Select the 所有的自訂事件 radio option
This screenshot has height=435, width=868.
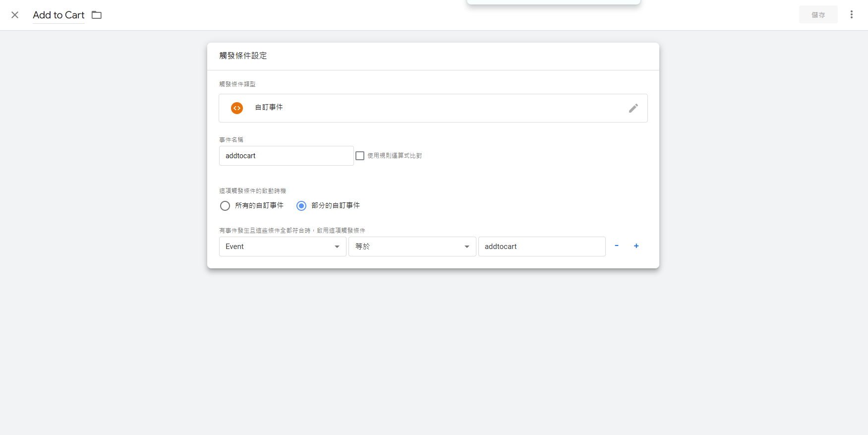(225, 206)
